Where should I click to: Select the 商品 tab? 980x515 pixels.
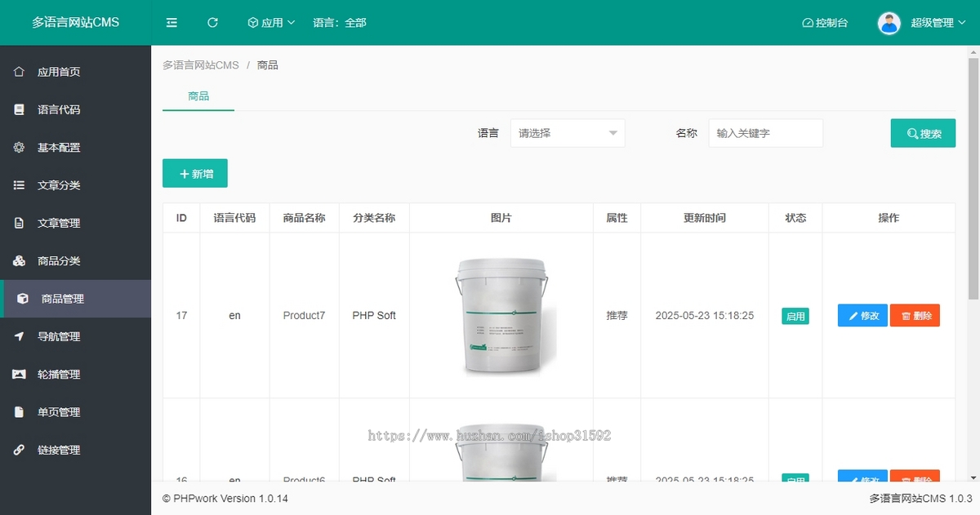pyautogui.click(x=198, y=96)
